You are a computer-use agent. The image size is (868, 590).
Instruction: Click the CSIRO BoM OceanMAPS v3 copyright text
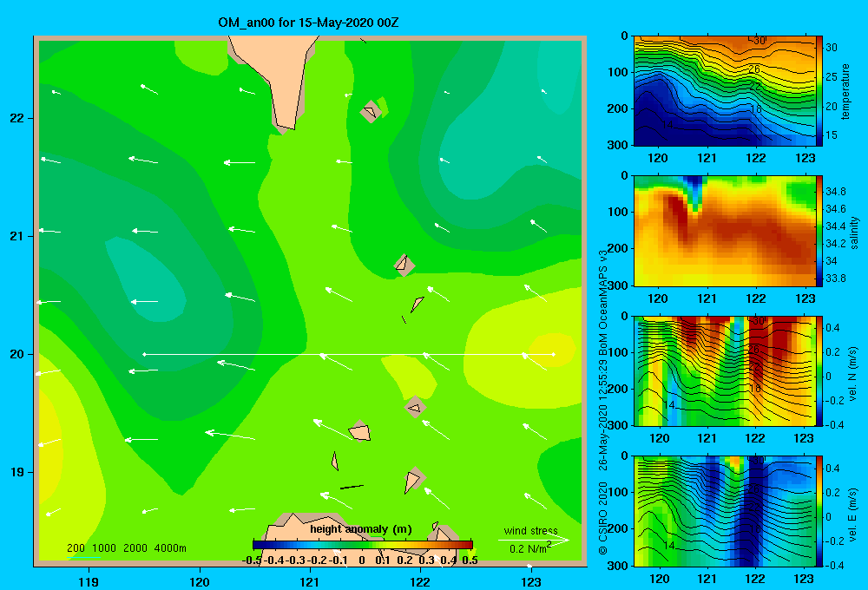(x=603, y=403)
